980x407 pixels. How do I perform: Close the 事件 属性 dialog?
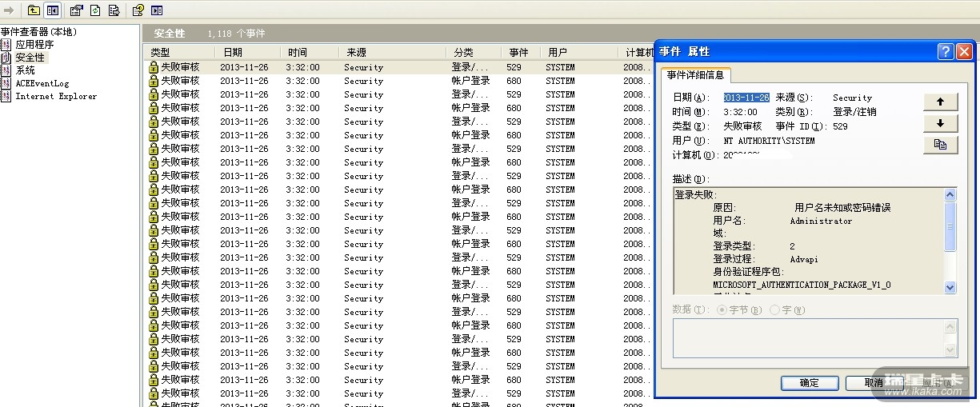click(964, 51)
